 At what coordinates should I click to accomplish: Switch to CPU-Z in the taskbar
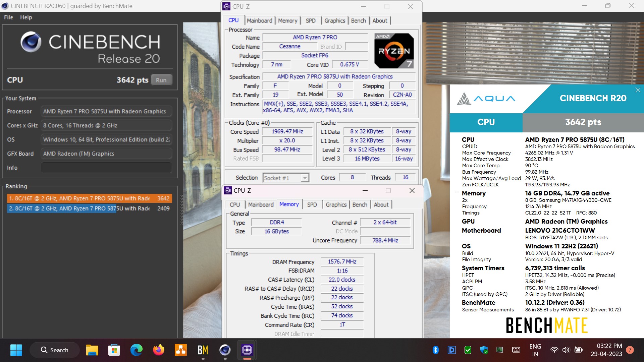click(247, 350)
